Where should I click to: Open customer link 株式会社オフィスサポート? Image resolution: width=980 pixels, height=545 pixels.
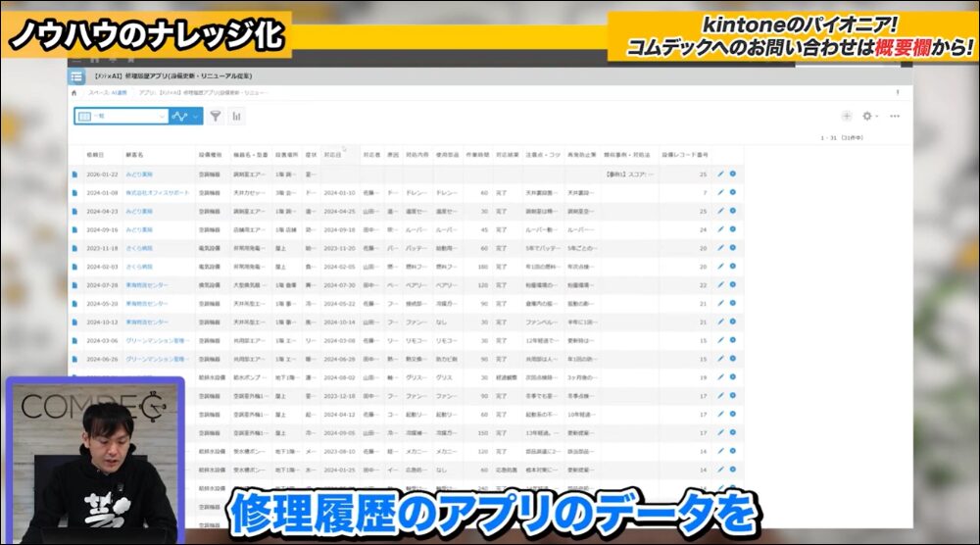point(157,192)
